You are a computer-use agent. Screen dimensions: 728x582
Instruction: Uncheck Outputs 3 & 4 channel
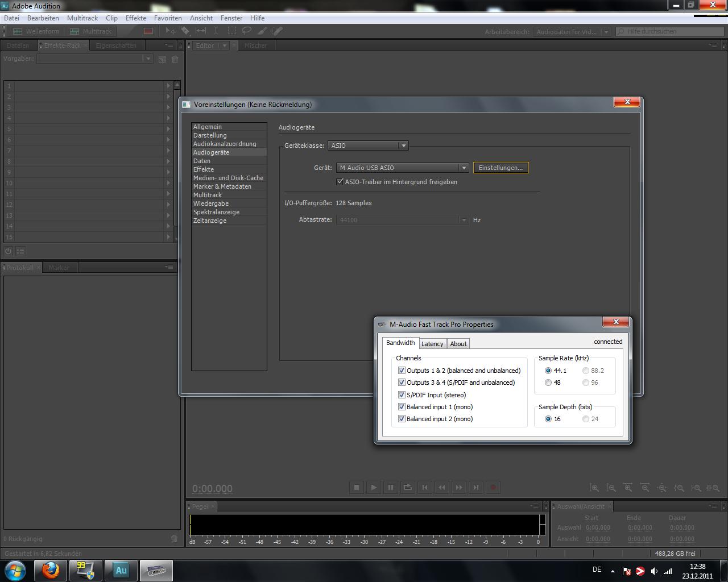tap(402, 383)
